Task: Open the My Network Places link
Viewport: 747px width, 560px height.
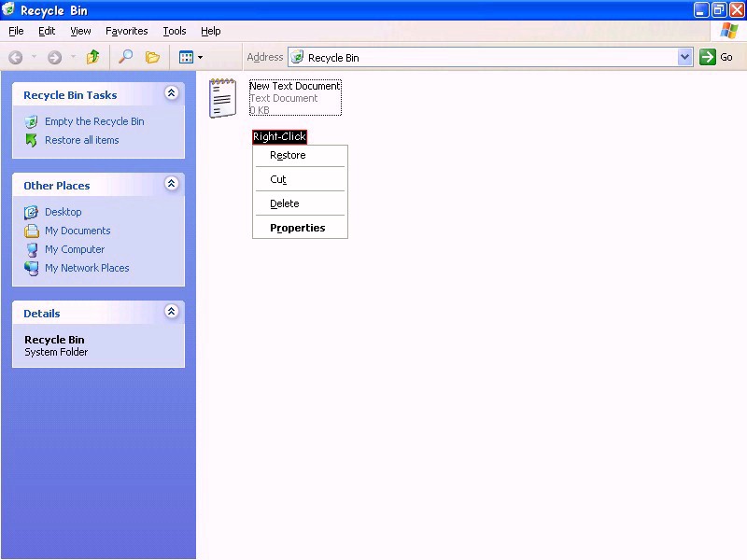Action: tap(87, 268)
